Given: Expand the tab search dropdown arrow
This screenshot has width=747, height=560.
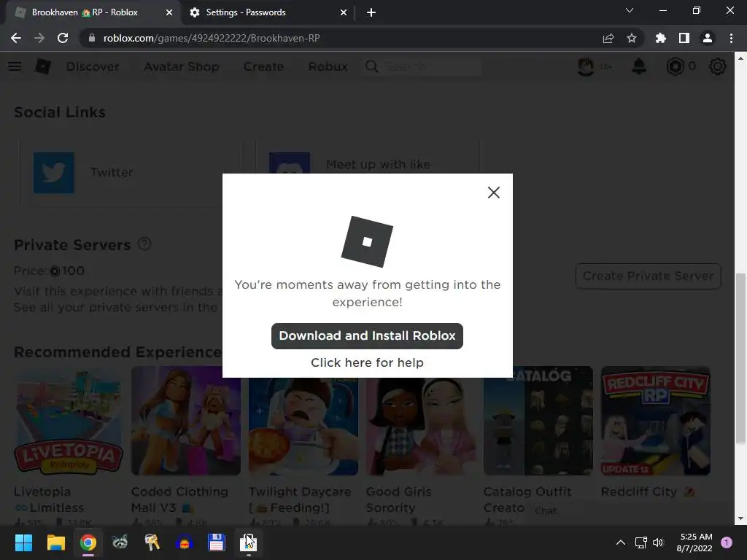Looking at the screenshot, I should pyautogui.click(x=630, y=10).
